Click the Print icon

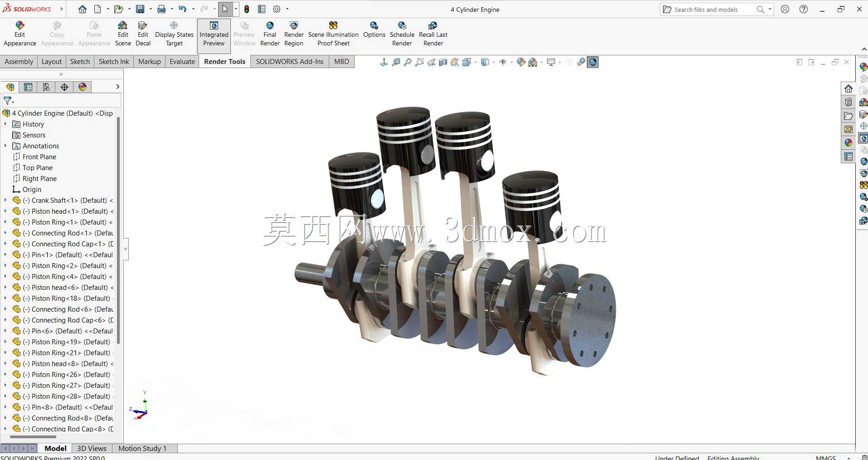[161, 9]
